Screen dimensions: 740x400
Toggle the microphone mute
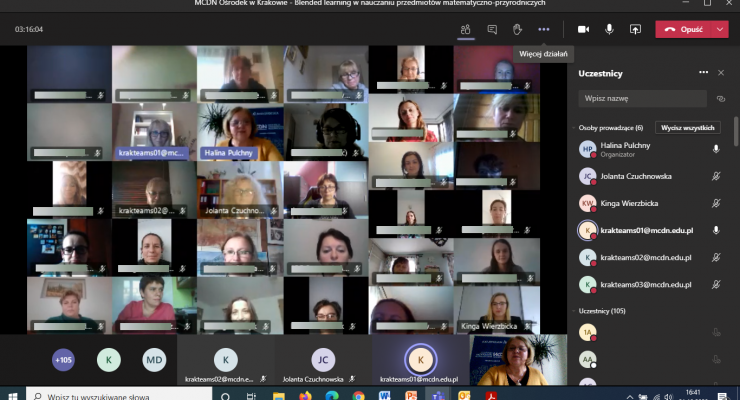pyautogui.click(x=609, y=29)
